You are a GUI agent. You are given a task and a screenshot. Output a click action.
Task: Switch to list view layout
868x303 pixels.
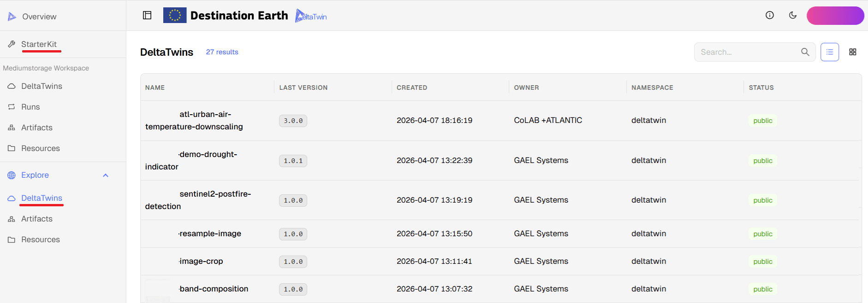coord(829,52)
